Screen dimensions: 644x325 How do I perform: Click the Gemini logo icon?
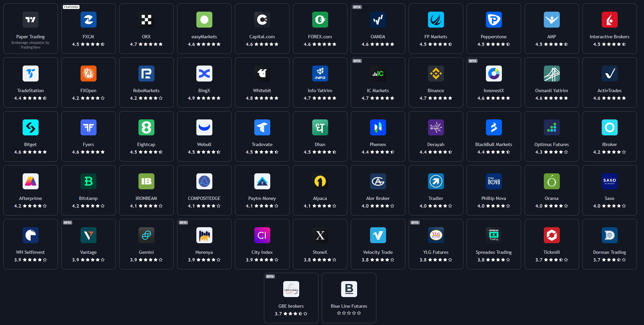pos(146,235)
